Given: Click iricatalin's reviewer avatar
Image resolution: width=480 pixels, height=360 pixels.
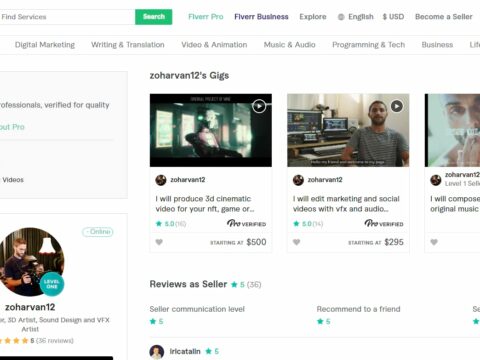Looking at the screenshot, I should (156, 352).
